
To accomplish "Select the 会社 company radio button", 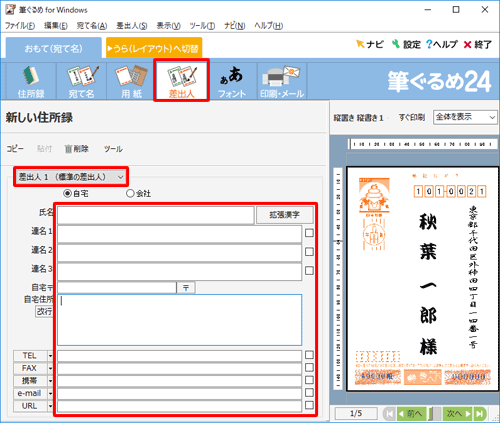I will click(130, 193).
